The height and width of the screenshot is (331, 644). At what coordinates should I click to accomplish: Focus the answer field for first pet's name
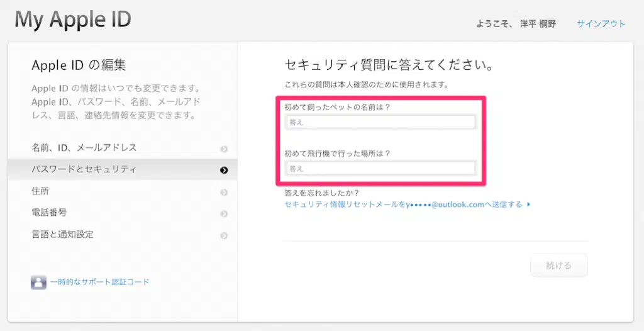click(x=380, y=122)
